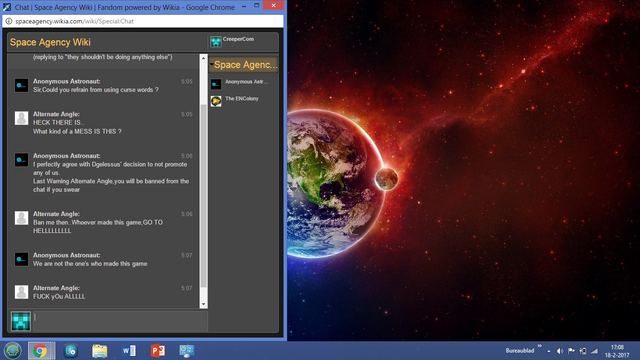Click the spaceagency.wikia.com address bar URL
This screenshot has width=640, height=360.
74,21
